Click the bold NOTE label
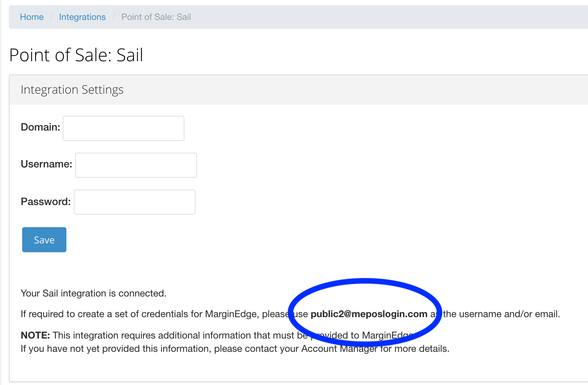 click(35, 335)
